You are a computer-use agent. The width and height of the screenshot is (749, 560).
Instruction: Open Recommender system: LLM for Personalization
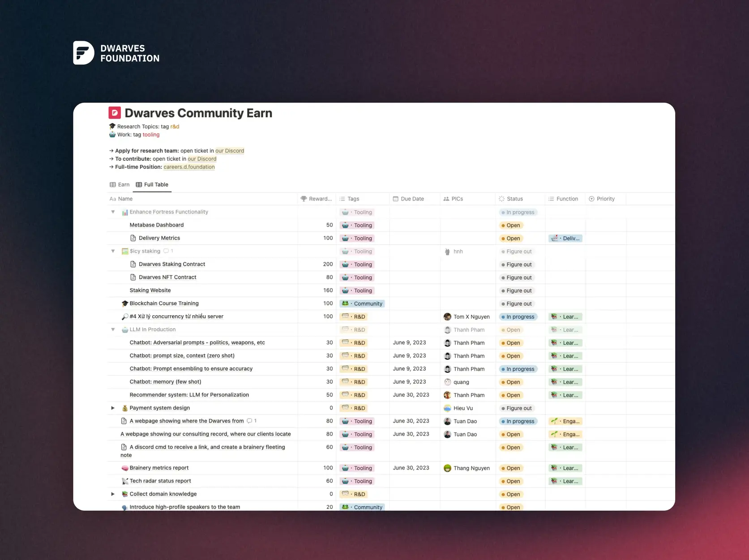coord(189,395)
